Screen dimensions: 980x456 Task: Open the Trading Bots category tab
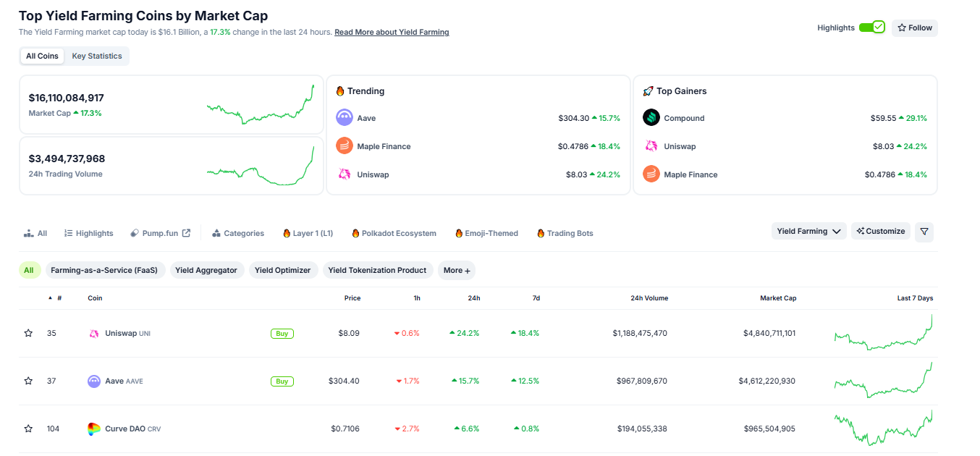[x=565, y=233]
